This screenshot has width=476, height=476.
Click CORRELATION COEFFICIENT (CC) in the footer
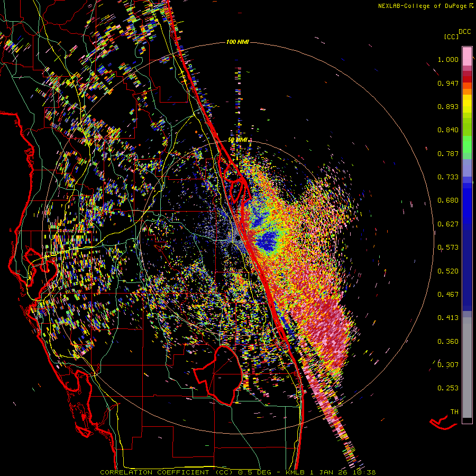click(167, 472)
